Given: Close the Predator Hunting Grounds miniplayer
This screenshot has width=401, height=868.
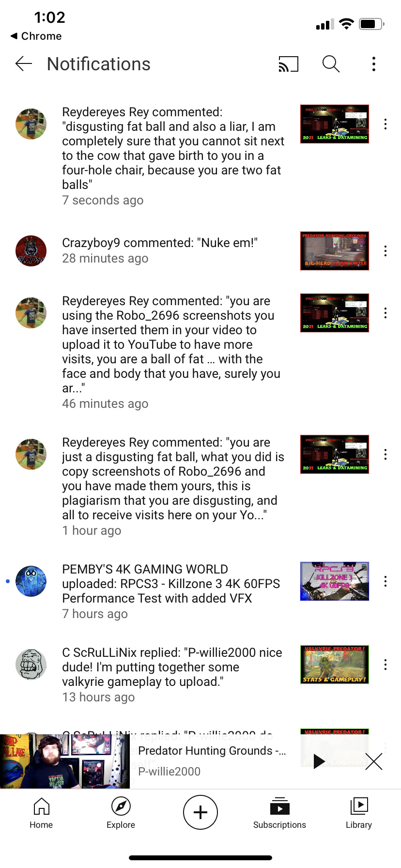Looking at the screenshot, I should point(374,761).
